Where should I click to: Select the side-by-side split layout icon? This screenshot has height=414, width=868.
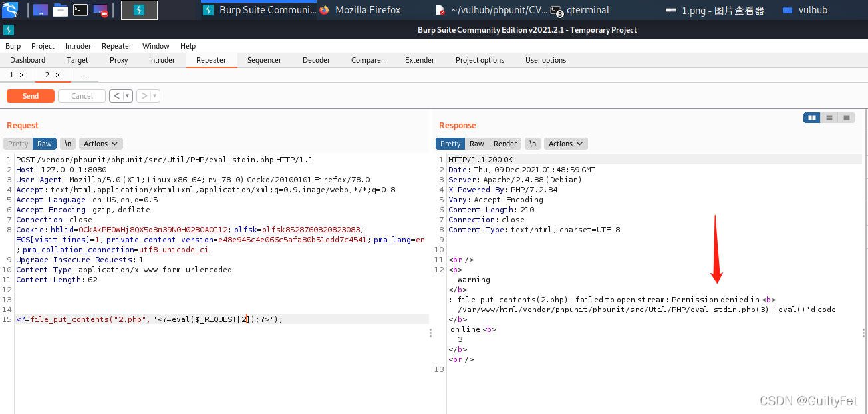tap(812, 118)
